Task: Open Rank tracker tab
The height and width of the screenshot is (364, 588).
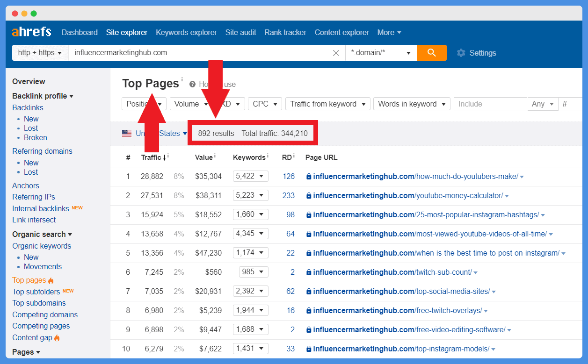Action: click(x=285, y=32)
